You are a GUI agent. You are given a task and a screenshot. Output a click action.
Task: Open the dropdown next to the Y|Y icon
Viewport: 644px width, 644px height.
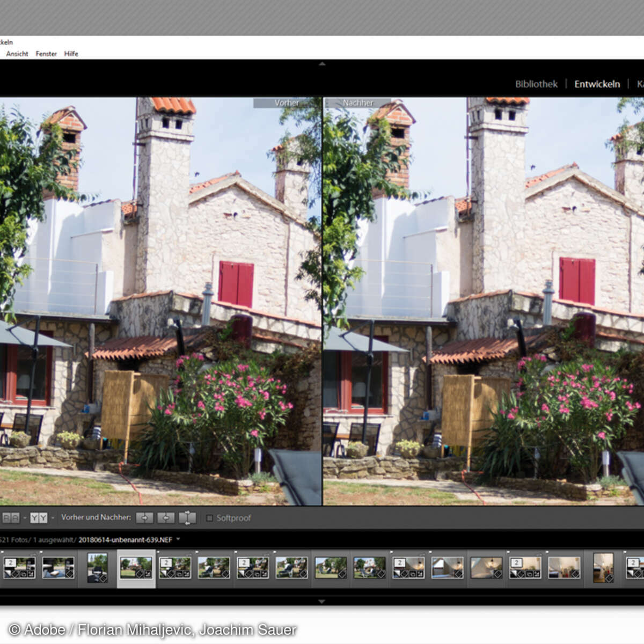pos(52,518)
